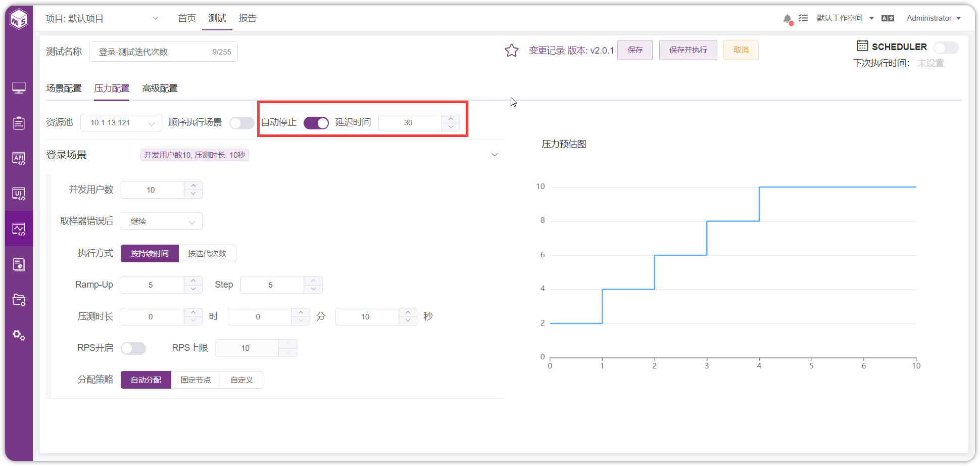Go to the 首页 menu
This screenshot has width=980, height=466.
click(187, 18)
